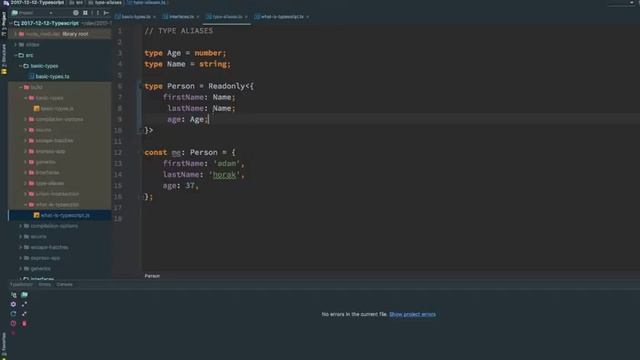Click the 'adam' string on line 13
The image size is (640, 360).
[x=227, y=164]
